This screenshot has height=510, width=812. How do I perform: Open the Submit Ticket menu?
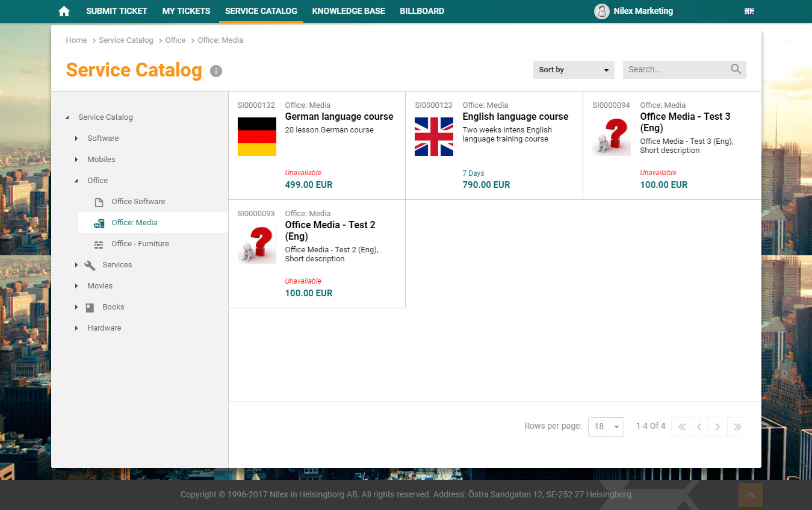[x=117, y=11]
